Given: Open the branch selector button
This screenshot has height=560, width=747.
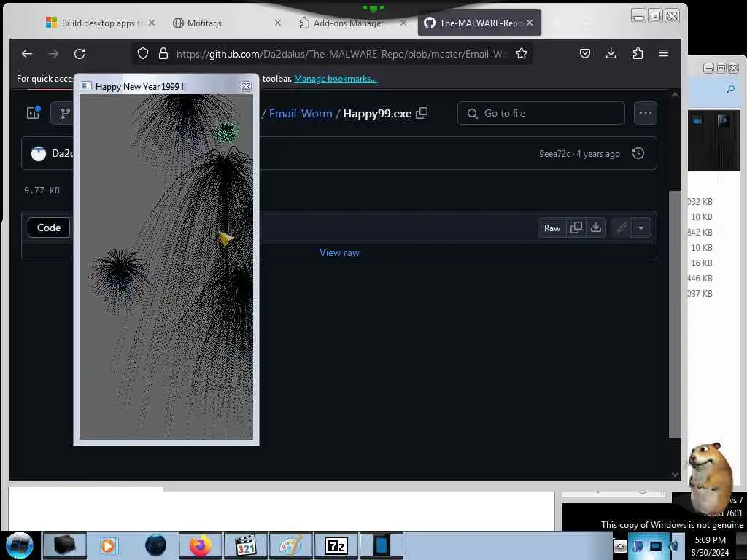Looking at the screenshot, I should click(63, 113).
